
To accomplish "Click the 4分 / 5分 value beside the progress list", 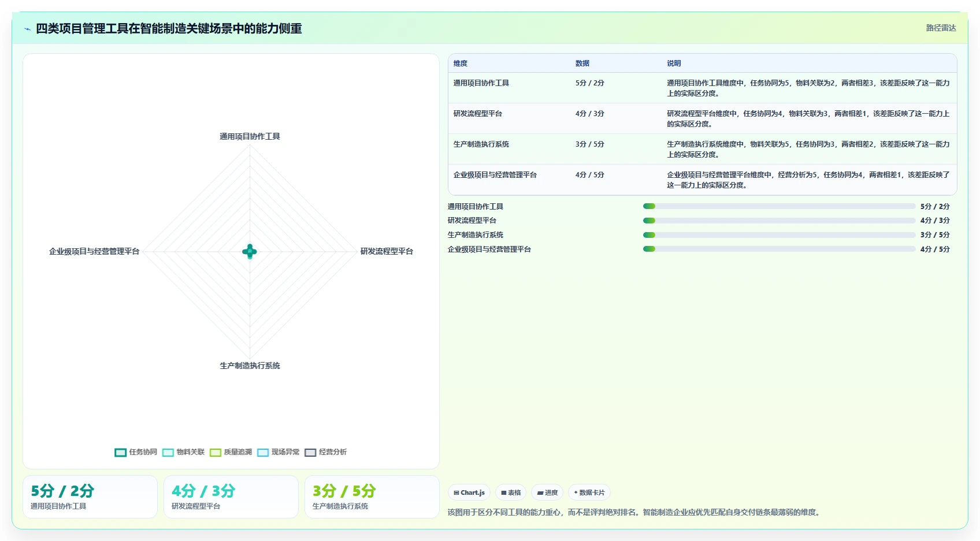I will pos(935,249).
